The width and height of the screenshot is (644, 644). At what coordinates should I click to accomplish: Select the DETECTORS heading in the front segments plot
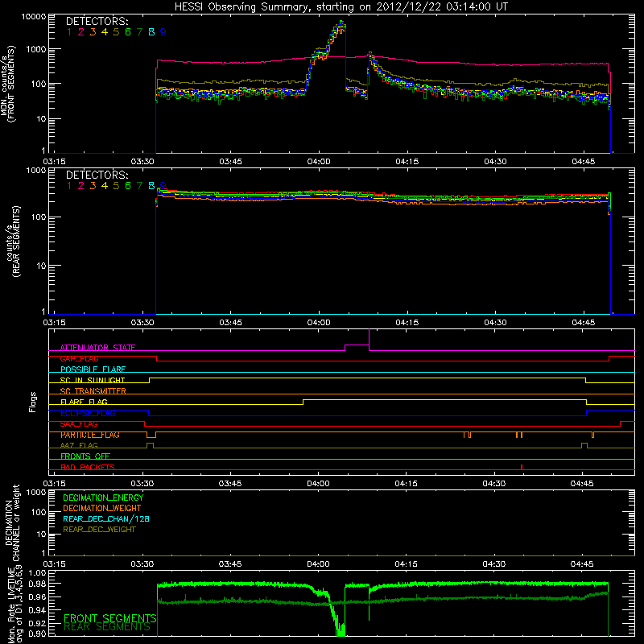coord(97,22)
